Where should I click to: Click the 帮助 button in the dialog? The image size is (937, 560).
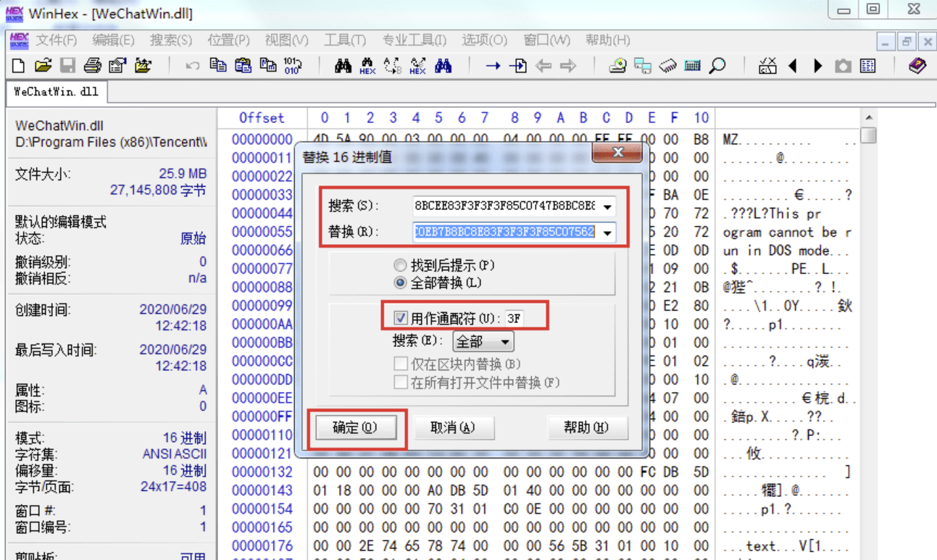[587, 428]
